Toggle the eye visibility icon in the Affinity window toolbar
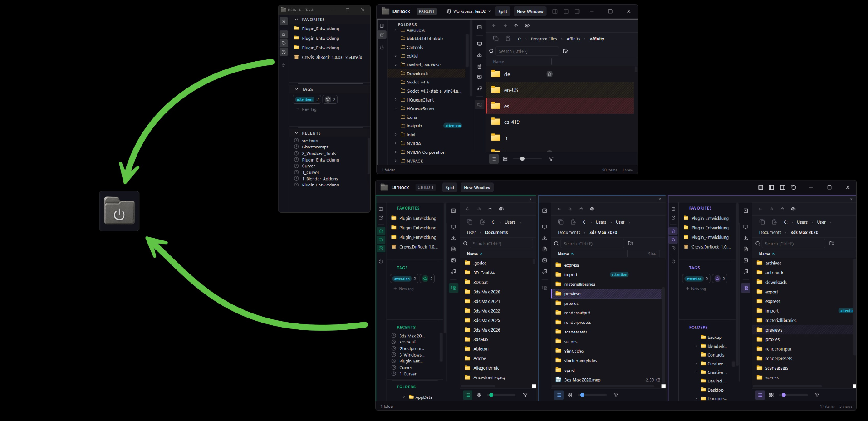868x421 pixels. click(x=527, y=26)
